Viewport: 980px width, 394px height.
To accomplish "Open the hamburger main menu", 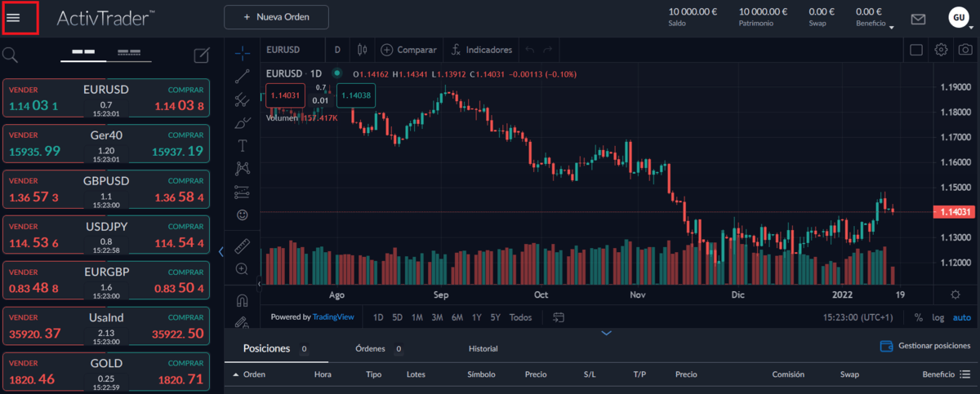I will [x=13, y=18].
